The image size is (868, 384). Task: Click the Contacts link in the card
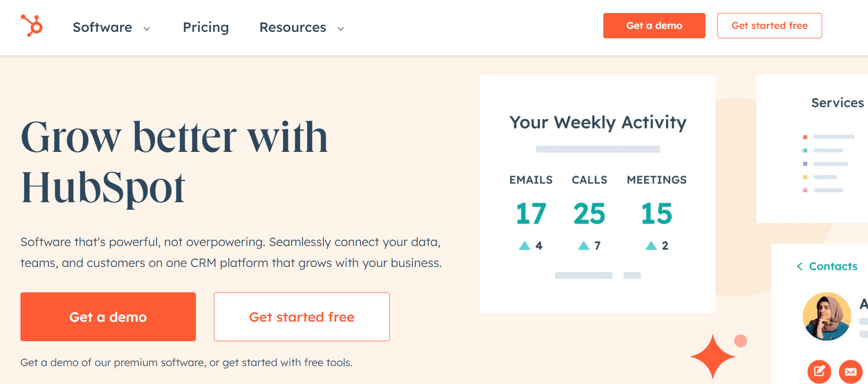click(x=833, y=266)
